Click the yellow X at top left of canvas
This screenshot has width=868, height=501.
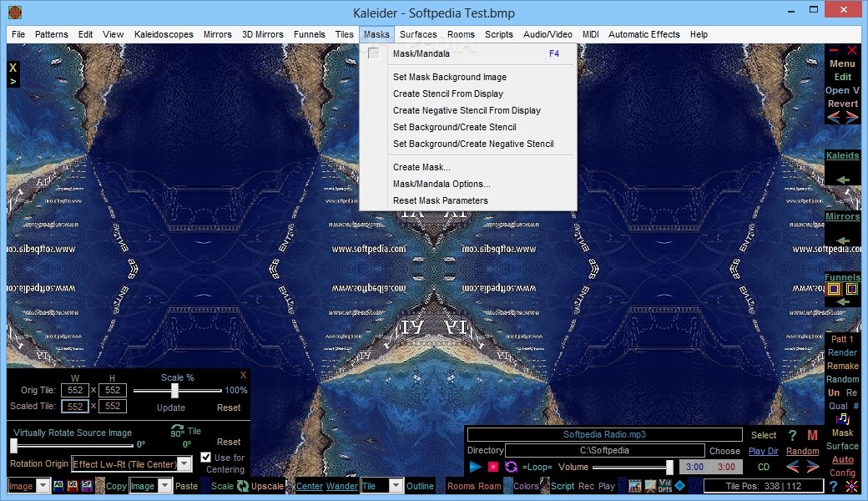[13, 68]
